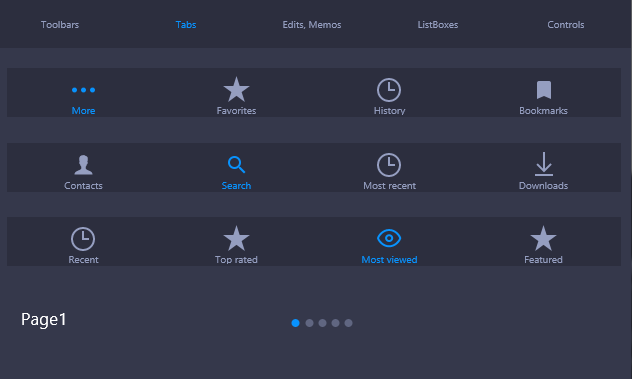Switch to the Toolbars tab
Viewport: 632px width, 379px height.
coord(60,25)
